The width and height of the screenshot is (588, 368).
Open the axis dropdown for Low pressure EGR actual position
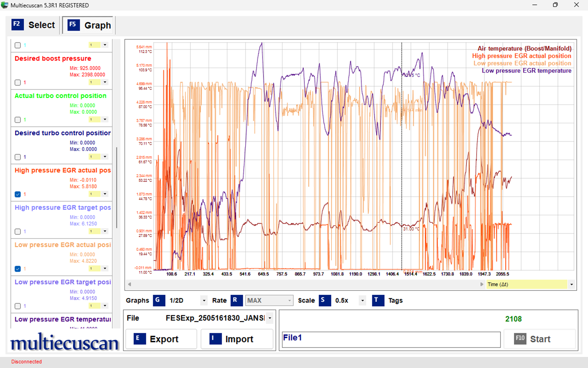click(x=105, y=268)
